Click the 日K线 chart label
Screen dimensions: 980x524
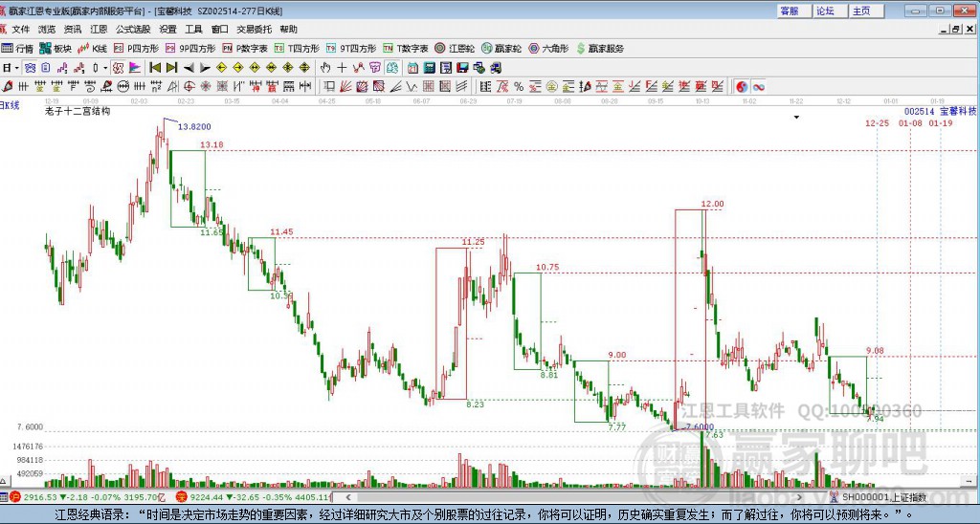pos(10,104)
